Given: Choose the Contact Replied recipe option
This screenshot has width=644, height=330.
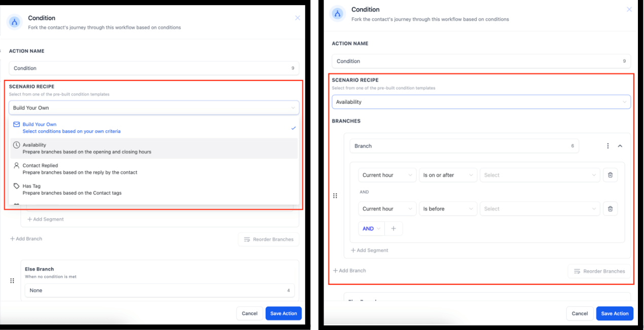Looking at the screenshot, I should (x=154, y=169).
